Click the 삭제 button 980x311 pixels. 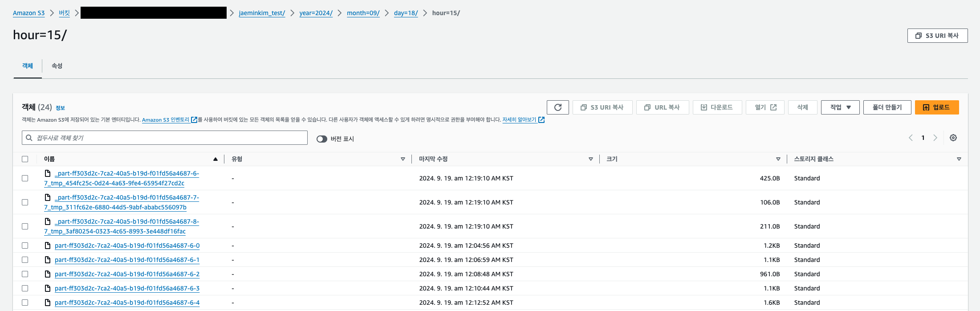(802, 107)
